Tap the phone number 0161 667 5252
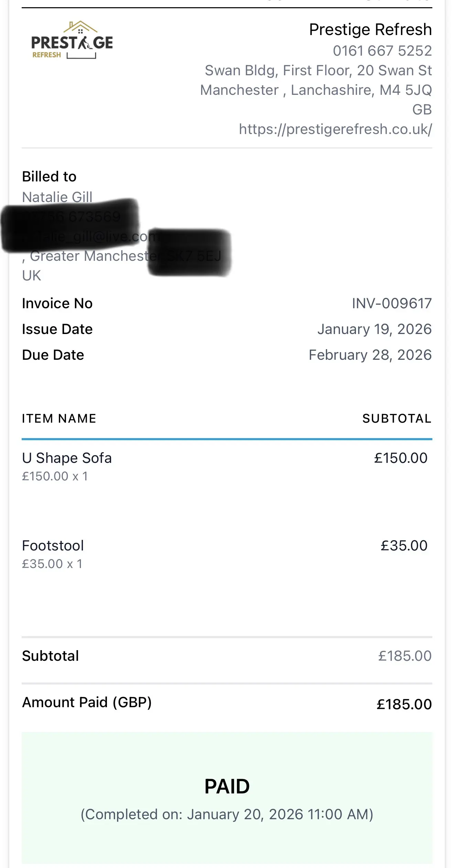This screenshot has width=454, height=868. pos(382,51)
